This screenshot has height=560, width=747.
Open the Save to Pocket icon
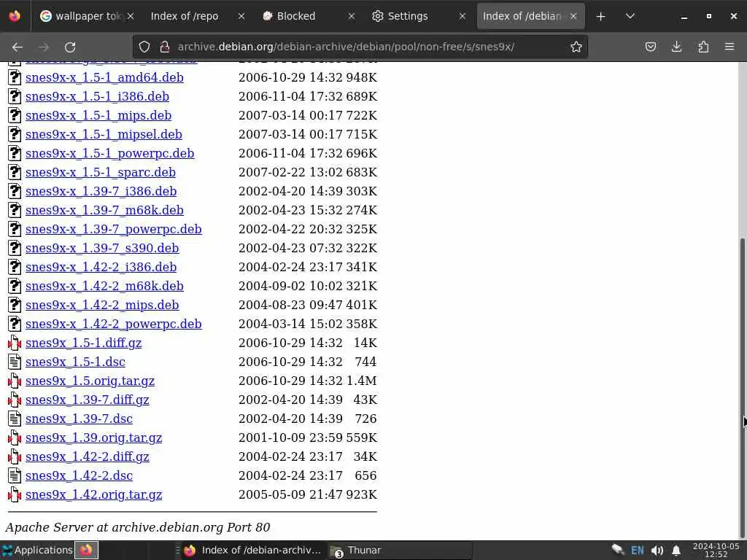coord(650,47)
